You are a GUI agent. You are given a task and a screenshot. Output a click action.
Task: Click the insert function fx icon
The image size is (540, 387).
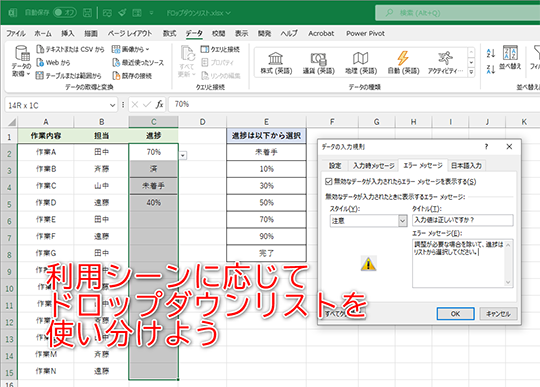click(x=159, y=104)
